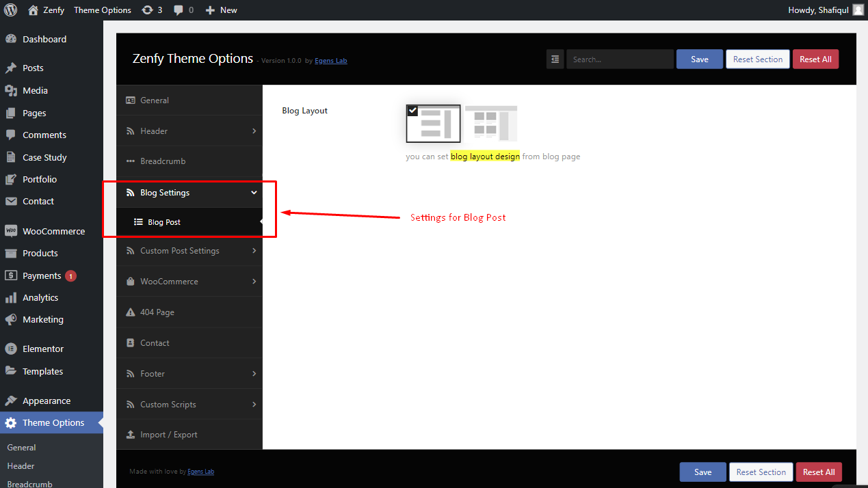868x488 pixels.
Task: Open the Contact options tab in theme panel
Action: (189, 343)
